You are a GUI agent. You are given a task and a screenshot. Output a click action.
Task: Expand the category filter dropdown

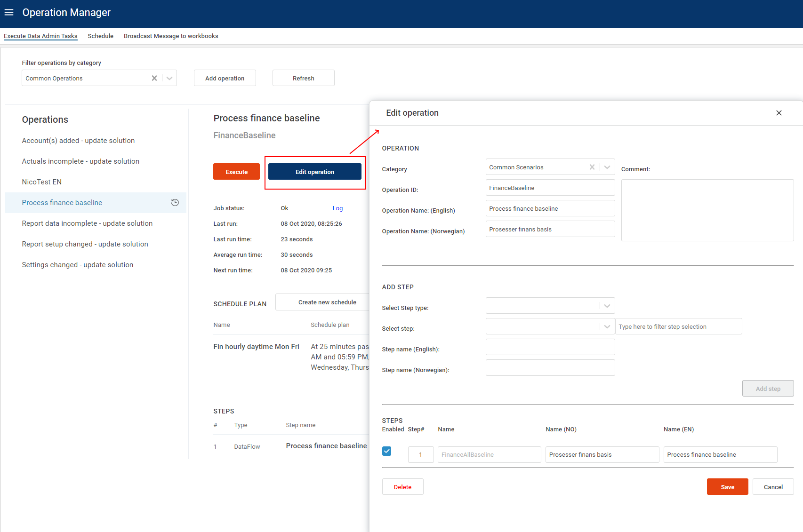[x=169, y=78]
